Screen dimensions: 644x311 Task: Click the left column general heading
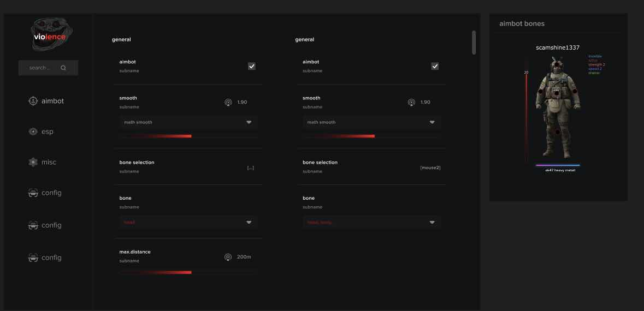[x=121, y=39]
